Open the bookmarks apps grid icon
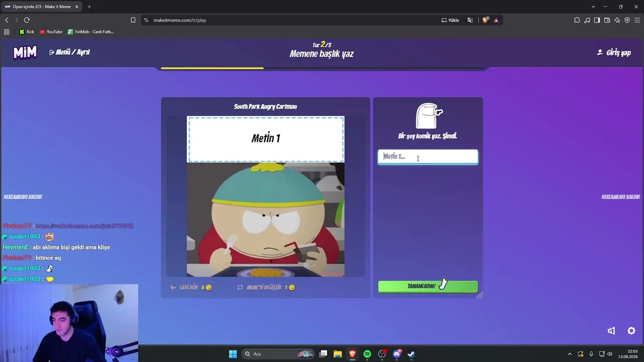Image resolution: width=644 pixels, height=362 pixels. pyautogui.click(x=7, y=32)
